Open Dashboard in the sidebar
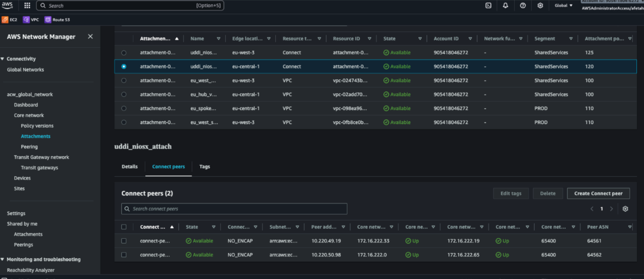This screenshot has width=644, height=279. coord(26,105)
